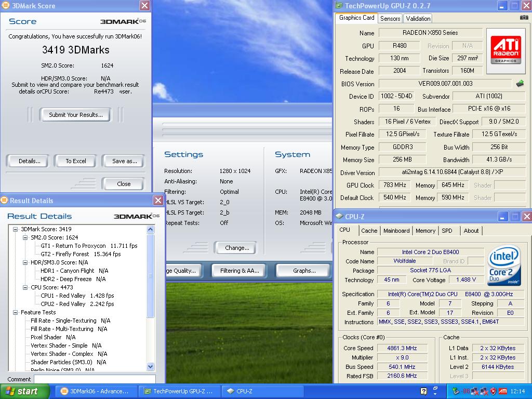Click the disconnected network icon beside the security shield
The height and width of the screenshot is (399, 532).
tap(484, 392)
